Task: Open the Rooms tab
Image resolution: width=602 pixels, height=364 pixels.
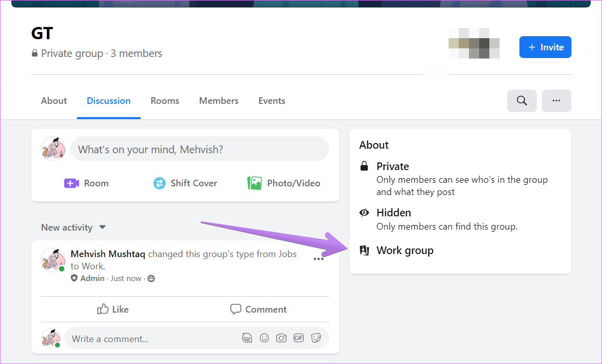Action: pos(165,100)
